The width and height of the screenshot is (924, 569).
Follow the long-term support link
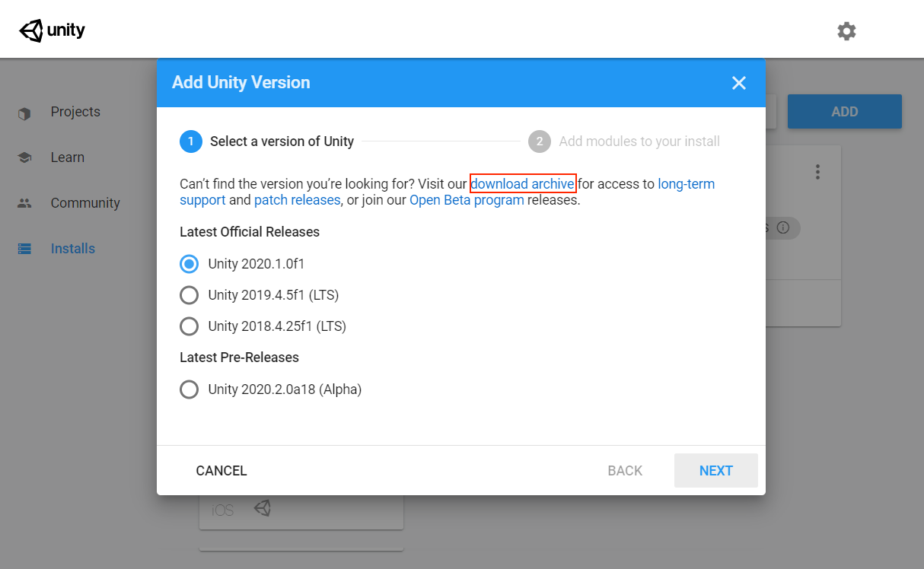pyautogui.click(x=686, y=184)
